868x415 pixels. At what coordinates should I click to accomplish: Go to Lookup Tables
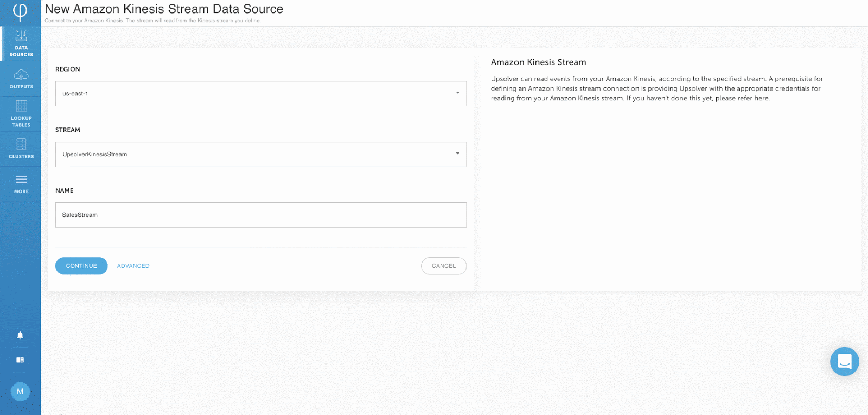(x=21, y=114)
